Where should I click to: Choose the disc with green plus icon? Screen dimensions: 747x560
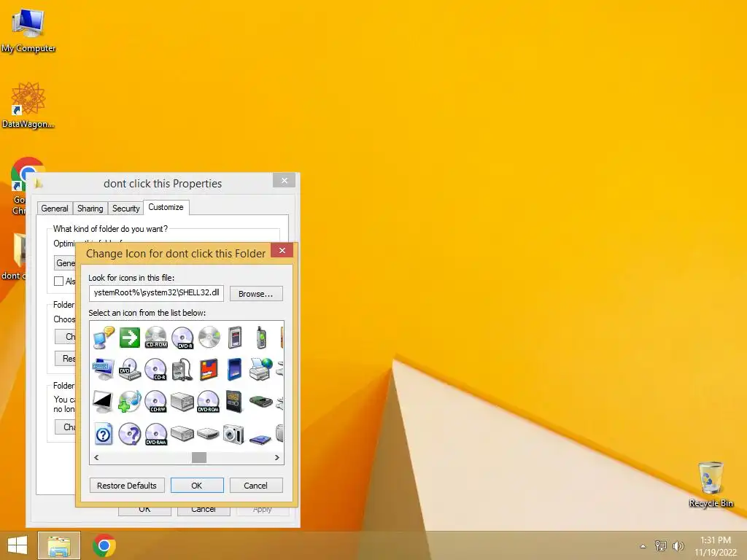(130, 402)
